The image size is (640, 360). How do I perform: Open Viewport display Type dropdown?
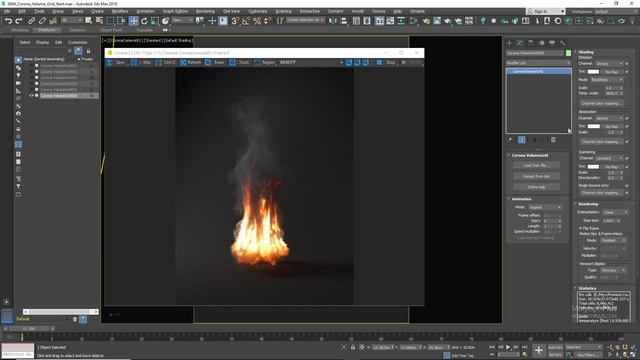pos(613,271)
